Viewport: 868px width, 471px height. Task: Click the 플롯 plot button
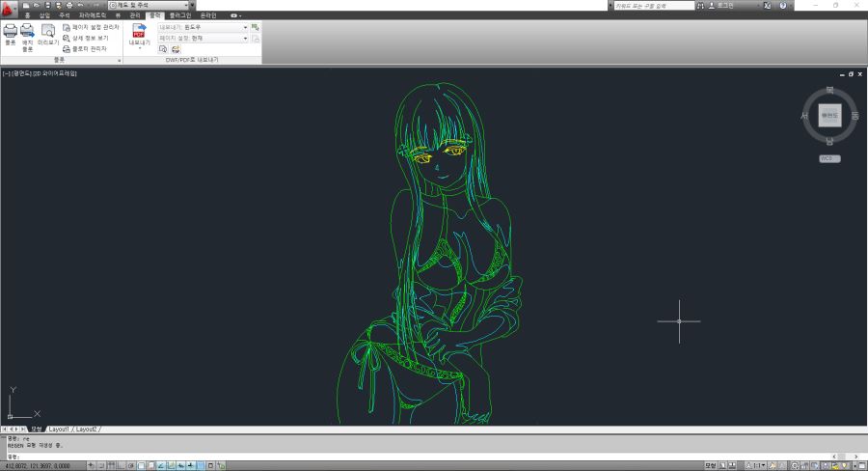pos(11,35)
